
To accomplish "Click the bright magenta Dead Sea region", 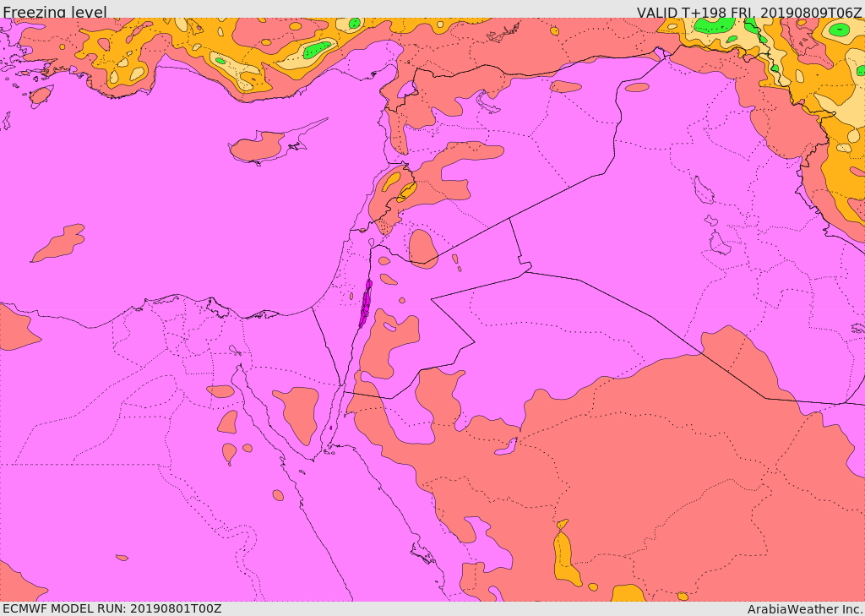I will pyautogui.click(x=365, y=303).
